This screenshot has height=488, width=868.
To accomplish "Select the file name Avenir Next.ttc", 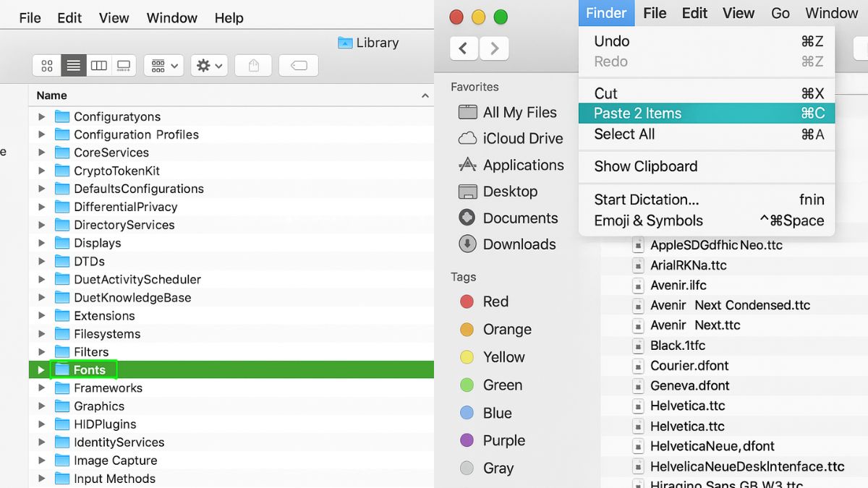I will point(696,325).
